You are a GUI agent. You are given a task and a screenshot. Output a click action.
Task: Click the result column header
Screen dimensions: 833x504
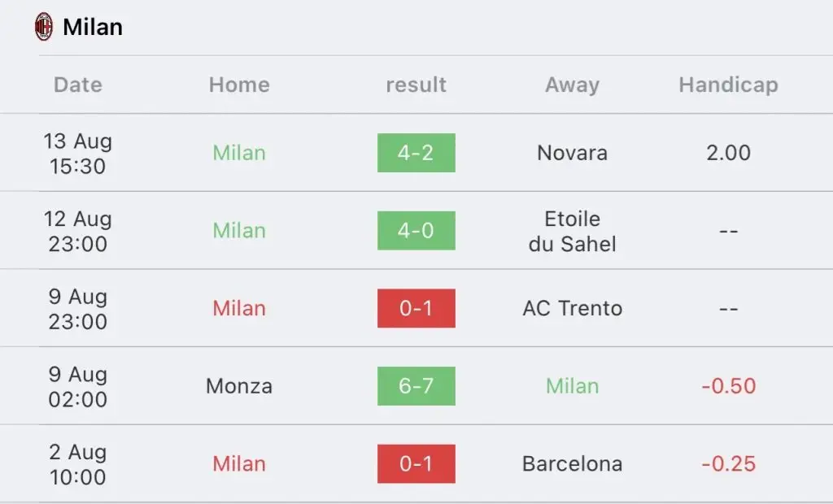416,85
